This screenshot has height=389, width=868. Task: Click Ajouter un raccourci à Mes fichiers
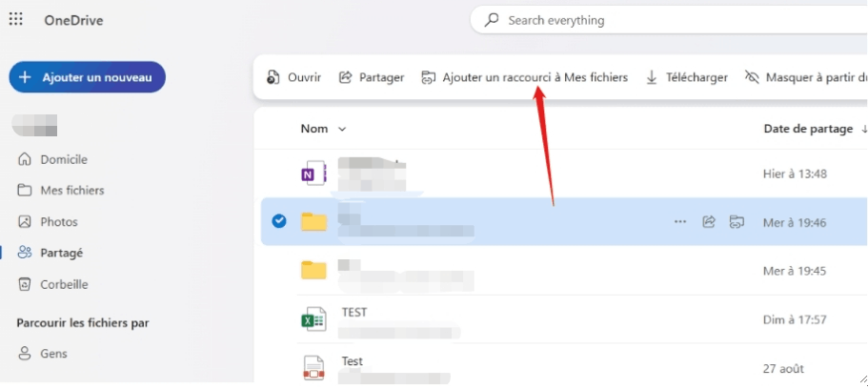click(x=524, y=77)
